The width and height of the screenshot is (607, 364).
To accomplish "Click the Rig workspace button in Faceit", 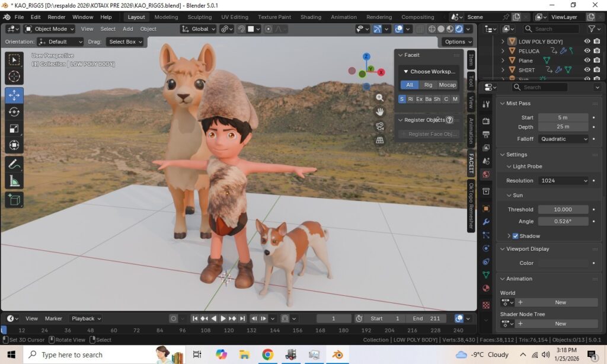I will [428, 85].
